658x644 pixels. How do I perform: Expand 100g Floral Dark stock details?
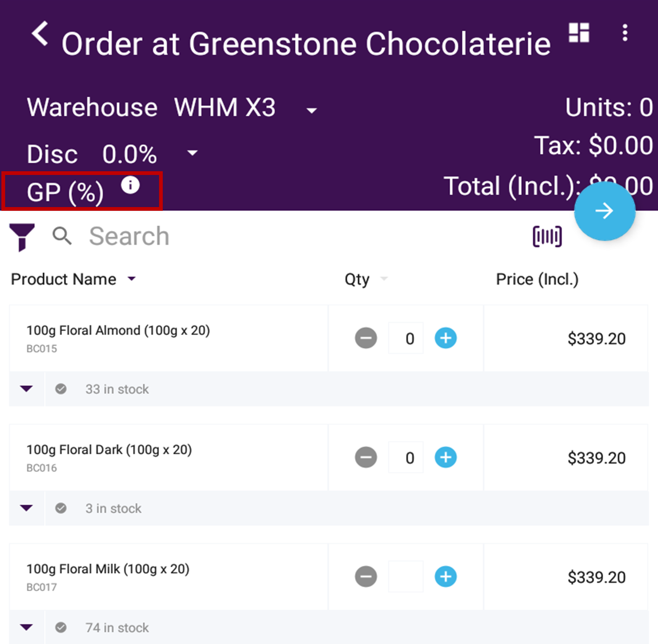27,508
